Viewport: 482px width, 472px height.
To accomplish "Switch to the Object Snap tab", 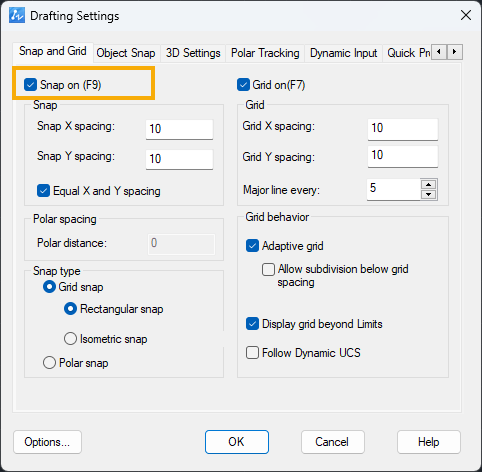I will click(x=126, y=53).
